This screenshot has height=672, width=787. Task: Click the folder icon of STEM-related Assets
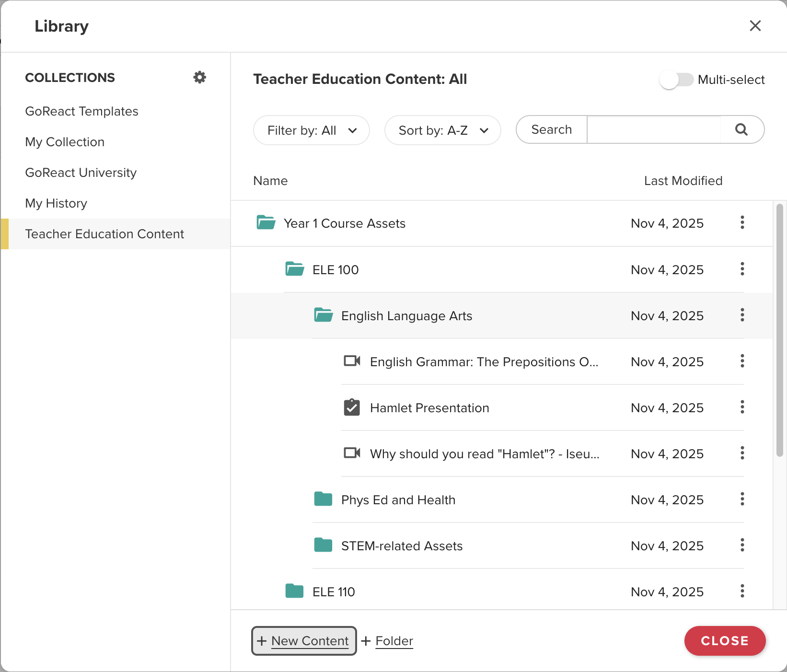click(324, 545)
